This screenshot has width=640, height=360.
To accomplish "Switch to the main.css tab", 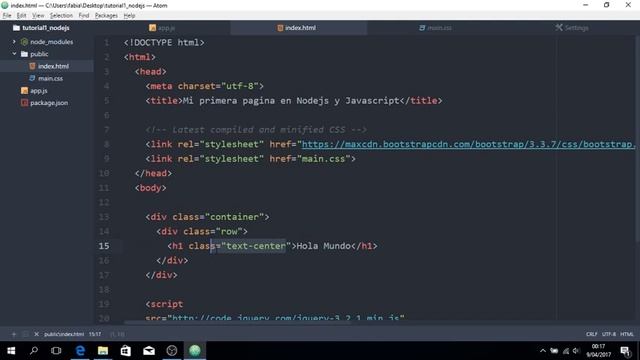I will point(435,28).
